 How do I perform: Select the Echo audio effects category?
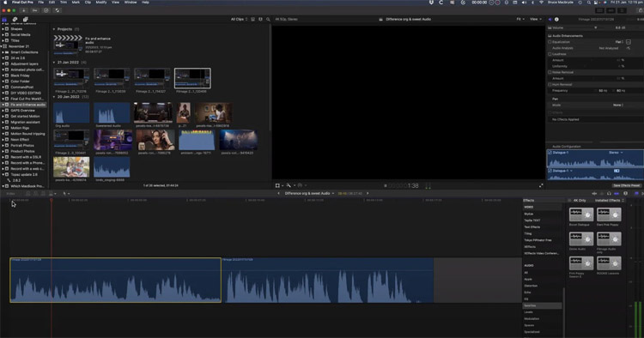[528, 293]
